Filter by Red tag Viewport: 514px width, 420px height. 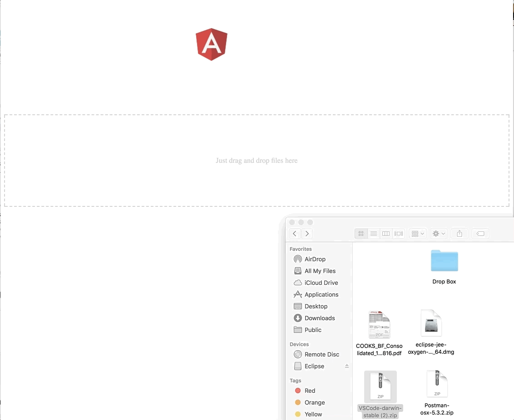319,391
